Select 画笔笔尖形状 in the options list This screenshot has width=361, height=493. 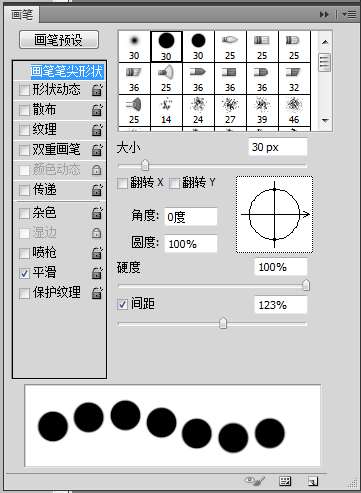(x=67, y=71)
